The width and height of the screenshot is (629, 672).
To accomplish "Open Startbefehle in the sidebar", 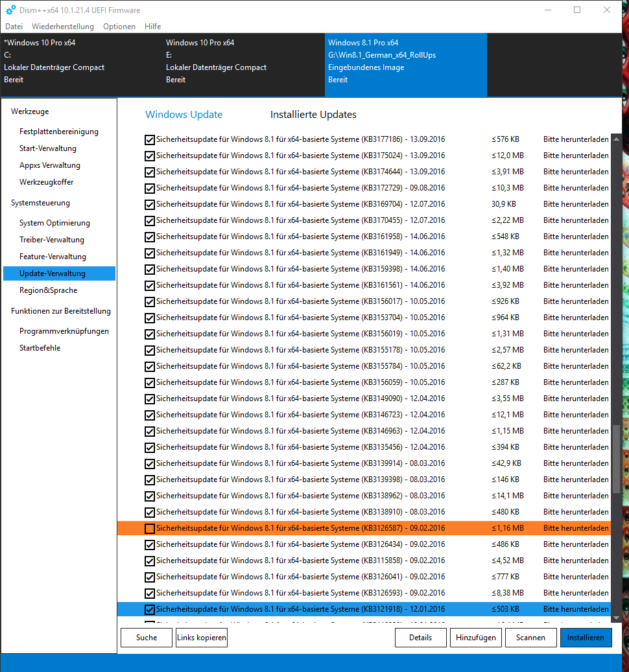I will [40, 348].
